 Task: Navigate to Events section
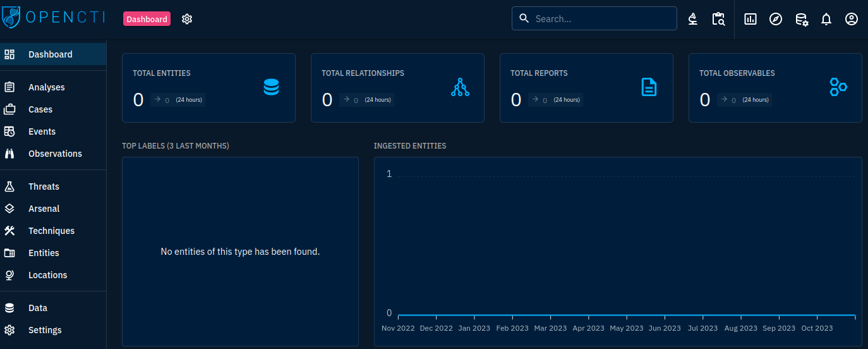coord(42,132)
